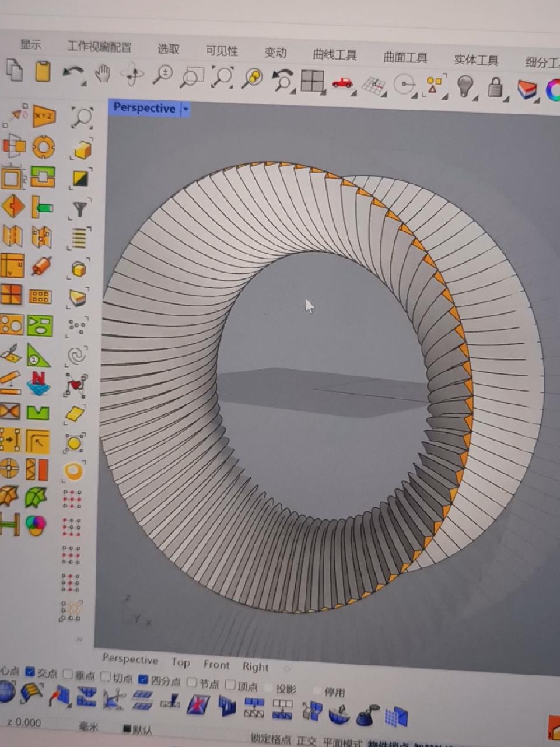Click the magnifier icon in side toolbar

tap(82, 117)
